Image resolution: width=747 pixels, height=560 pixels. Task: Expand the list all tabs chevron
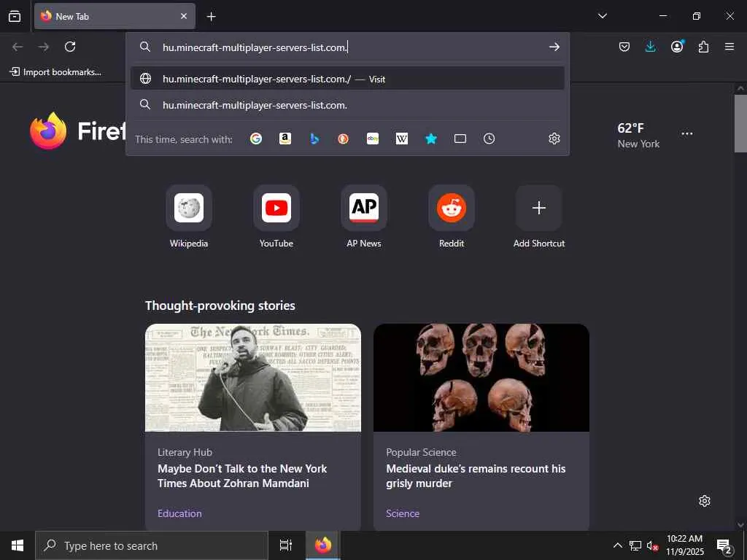[602, 16]
